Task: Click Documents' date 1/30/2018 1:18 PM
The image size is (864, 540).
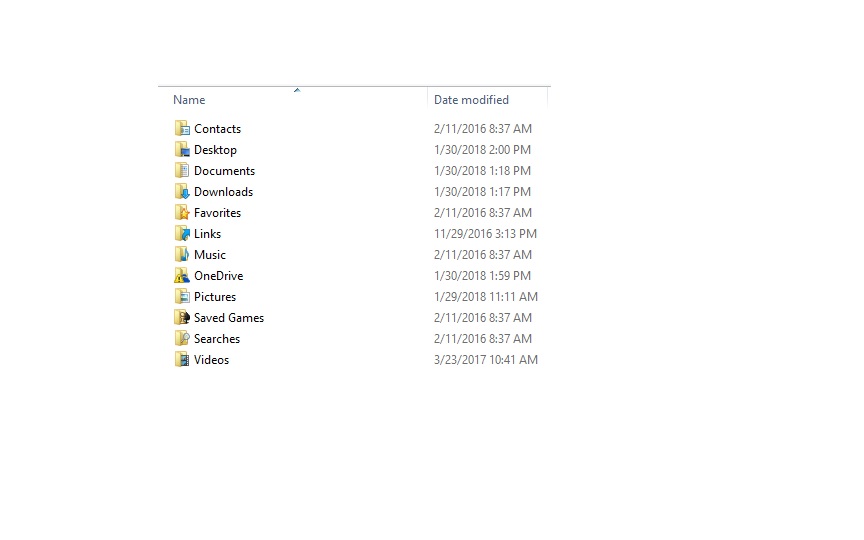Action: pyautogui.click(x=482, y=171)
